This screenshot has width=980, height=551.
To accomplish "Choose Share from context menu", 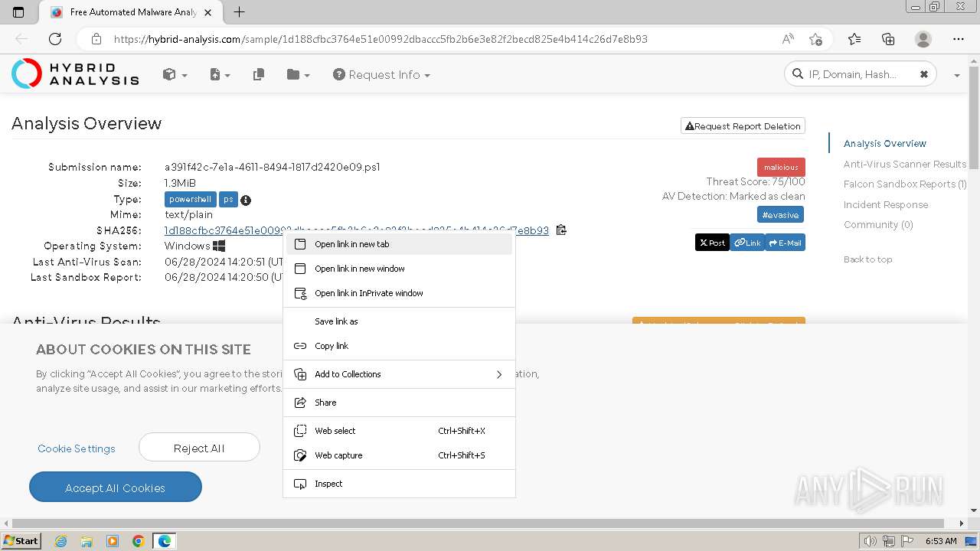I will click(x=399, y=403).
